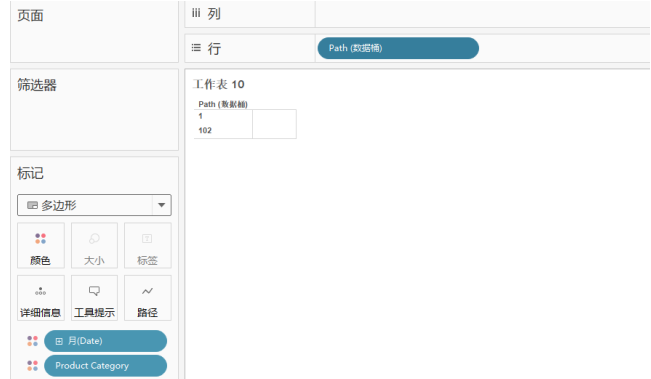Click the 标记 marks card heading
This screenshot has width=651, height=379.
click(x=30, y=173)
